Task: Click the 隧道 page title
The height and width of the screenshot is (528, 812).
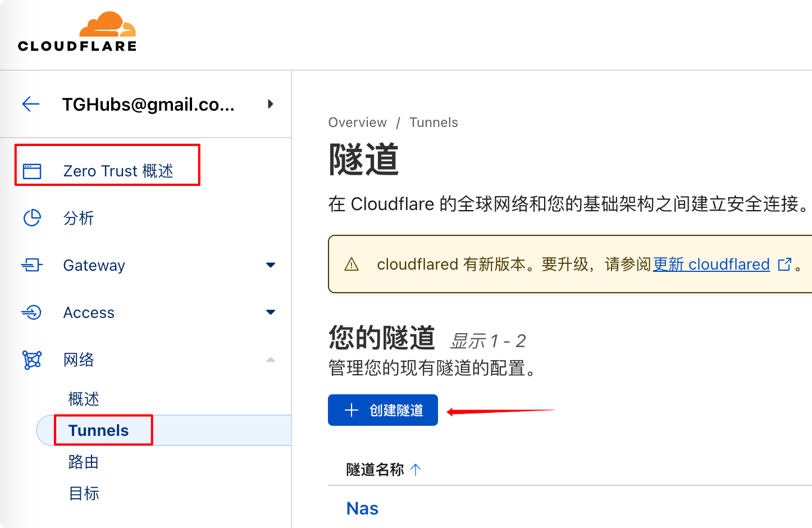Action: (364, 160)
